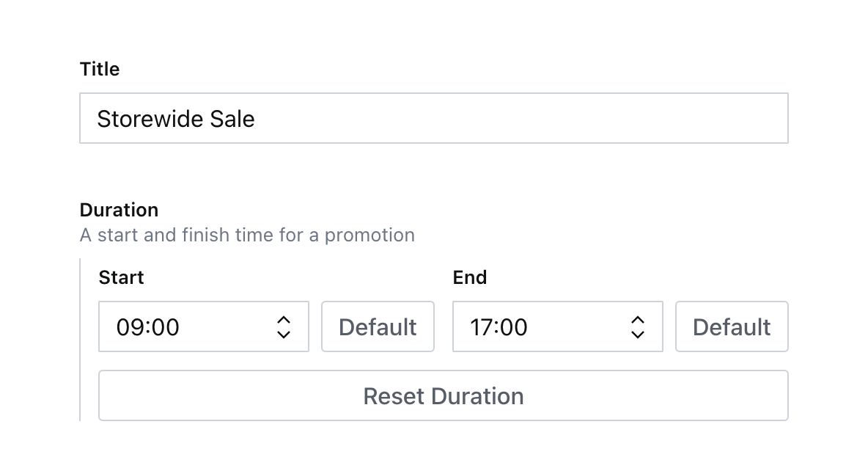Open the Start time spinner control

(283, 326)
